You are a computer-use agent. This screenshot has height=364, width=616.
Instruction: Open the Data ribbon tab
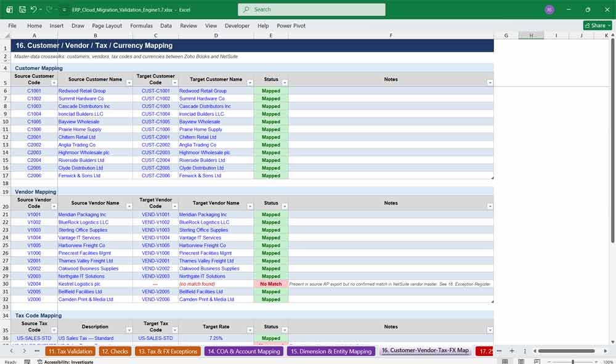[166, 25]
